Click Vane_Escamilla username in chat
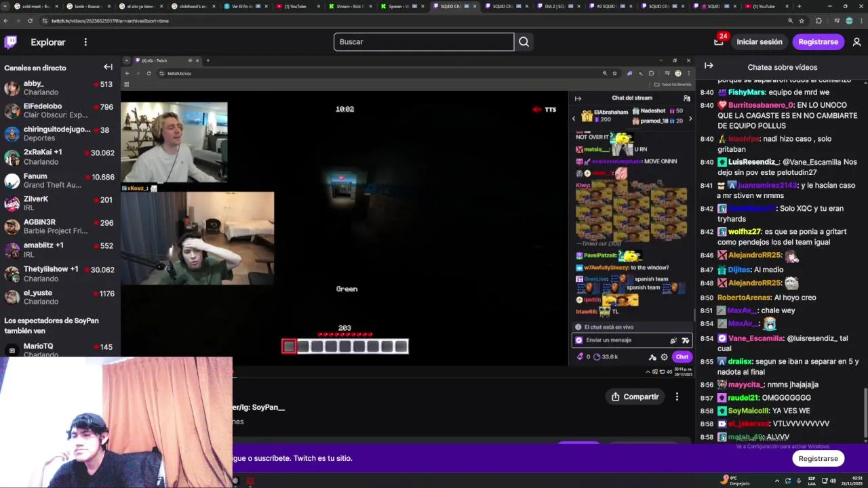This screenshot has height=488, width=868. [x=756, y=338]
